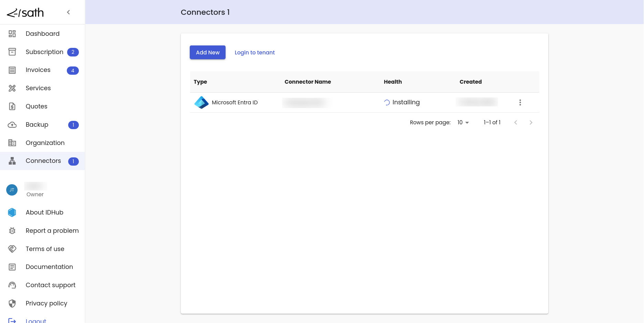This screenshot has width=644, height=323.
Task: Click the Microsoft Entra ID logo
Action: coord(201,103)
